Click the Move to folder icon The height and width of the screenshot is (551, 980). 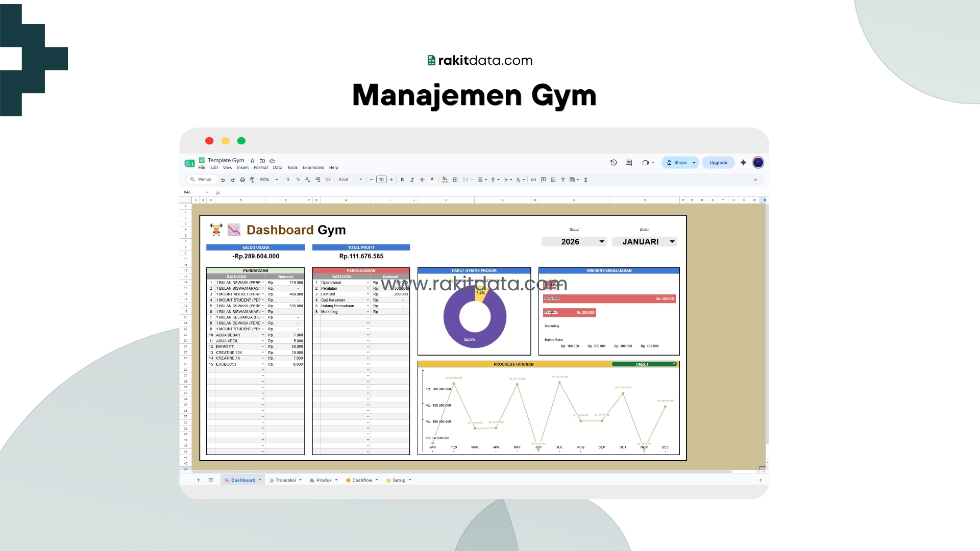click(262, 161)
